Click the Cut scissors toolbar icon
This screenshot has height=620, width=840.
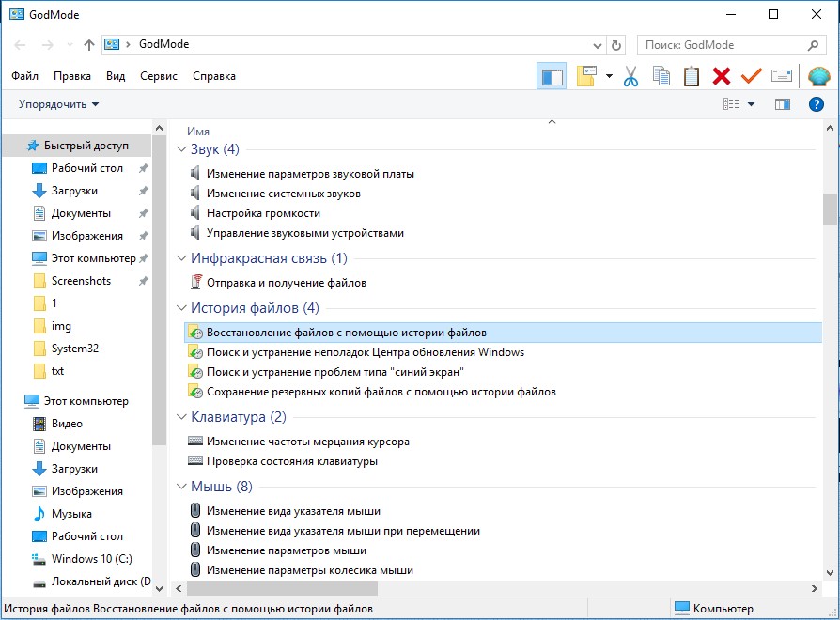pos(631,76)
